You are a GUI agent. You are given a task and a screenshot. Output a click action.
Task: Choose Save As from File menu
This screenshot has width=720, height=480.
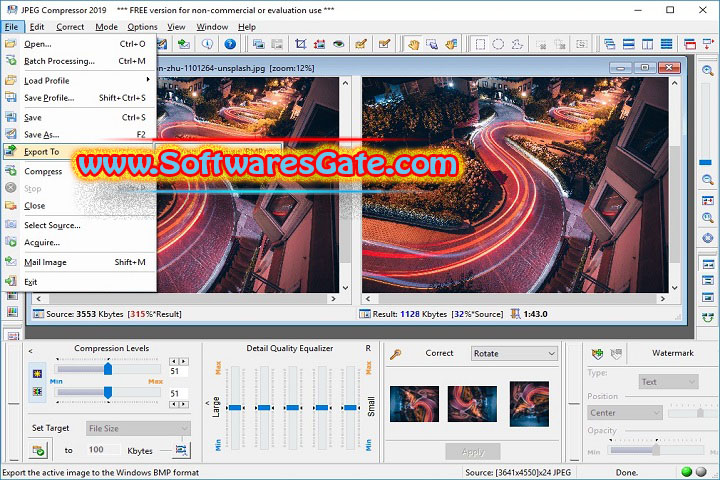tap(79, 135)
